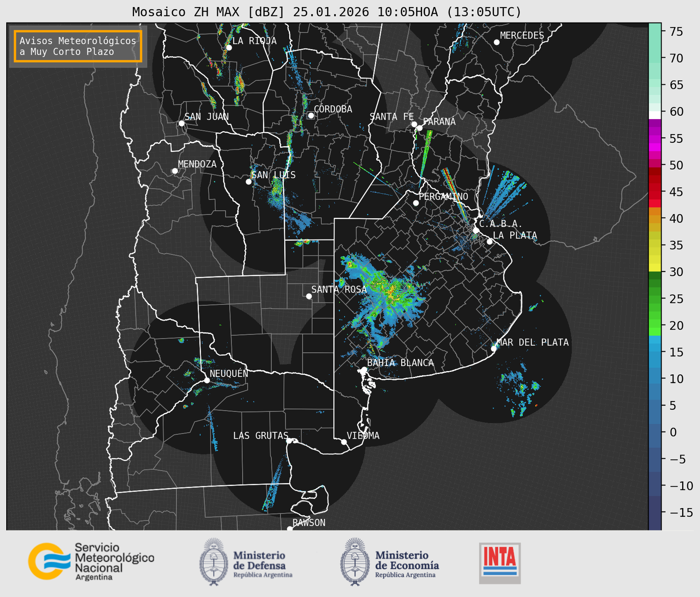Image resolution: width=700 pixels, height=597 pixels.
Task: Select the Córdoba city marker dot
Action: [311, 115]
